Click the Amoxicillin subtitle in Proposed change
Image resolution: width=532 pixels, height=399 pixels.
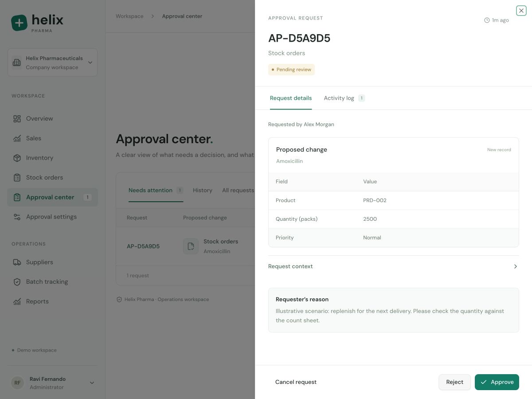pos(289,161)
